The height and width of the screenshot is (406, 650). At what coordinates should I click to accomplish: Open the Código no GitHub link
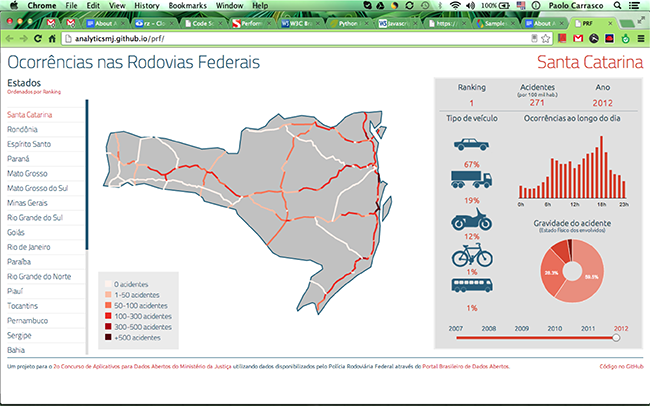620,367
